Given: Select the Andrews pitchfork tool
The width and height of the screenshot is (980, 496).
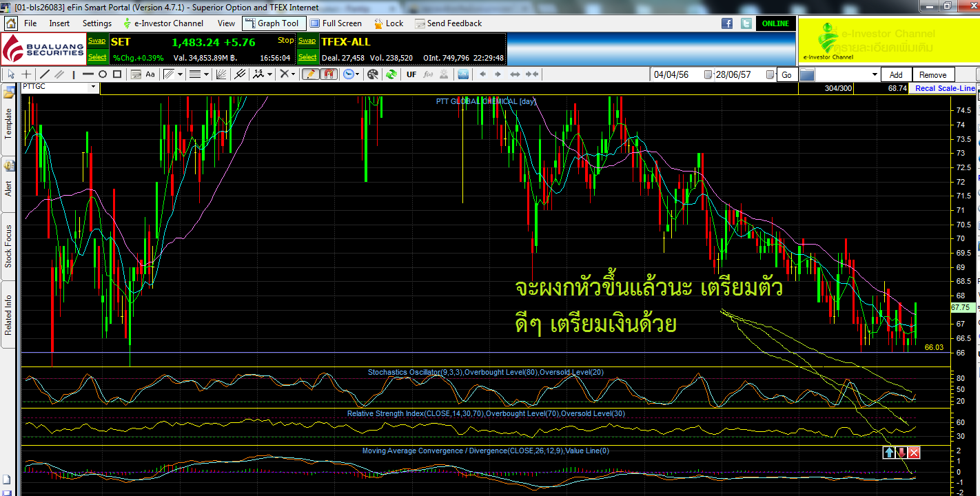Looking at the screenshot, I should coord(240,74).
